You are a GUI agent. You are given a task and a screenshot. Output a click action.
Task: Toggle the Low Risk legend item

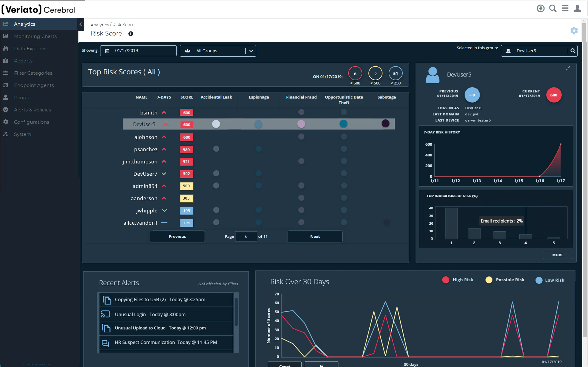click(x=550, y=280)
